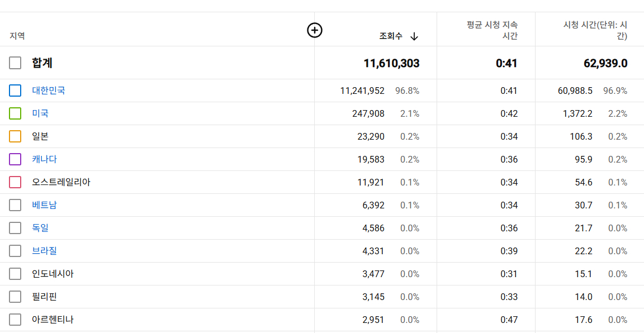
Task: Click 0:39 average duration for 브라질
Action: pyautogui.click(x=509, y=251)
